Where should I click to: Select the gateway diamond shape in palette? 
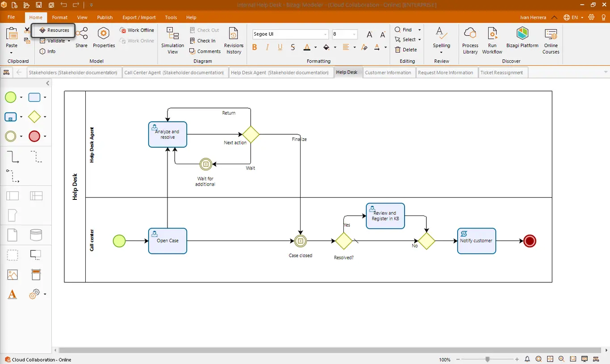click(x=34, y=117)
